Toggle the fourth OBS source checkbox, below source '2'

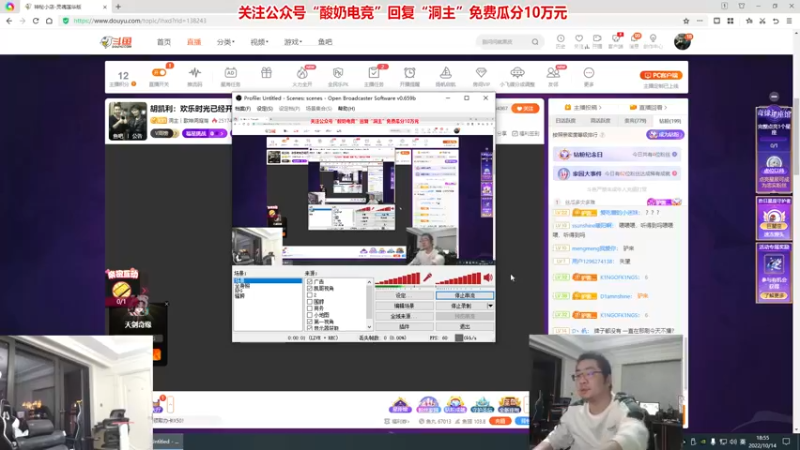[x=310, y=302]
